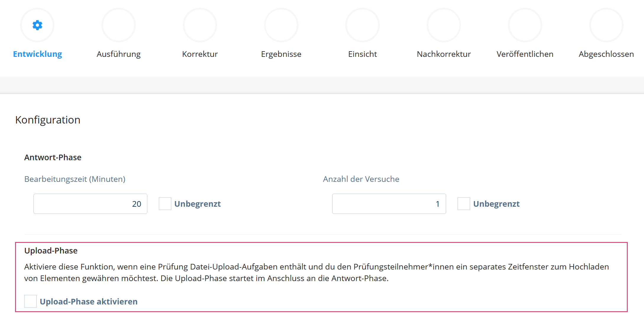
Task: Select the Nachkorrektur phase label
Action: point(443,54)
